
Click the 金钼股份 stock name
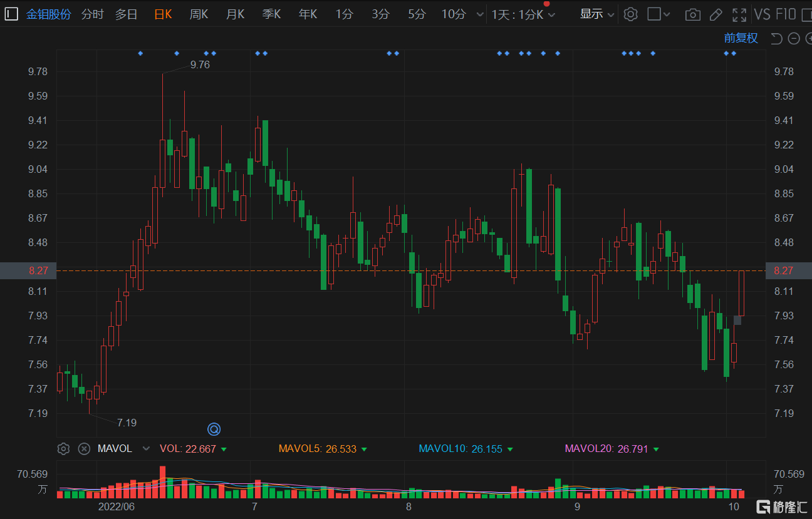[x=49, y=14]
